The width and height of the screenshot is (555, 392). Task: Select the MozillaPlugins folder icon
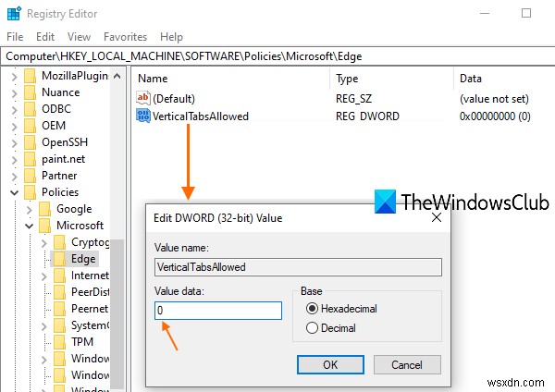click(31, 76)
